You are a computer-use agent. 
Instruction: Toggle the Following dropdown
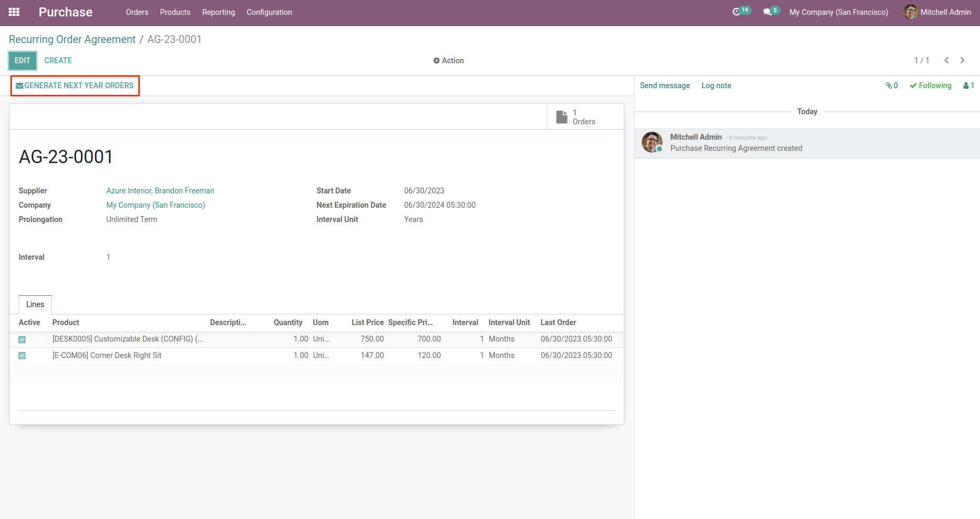pyautogui.click(x=931, y=86)
